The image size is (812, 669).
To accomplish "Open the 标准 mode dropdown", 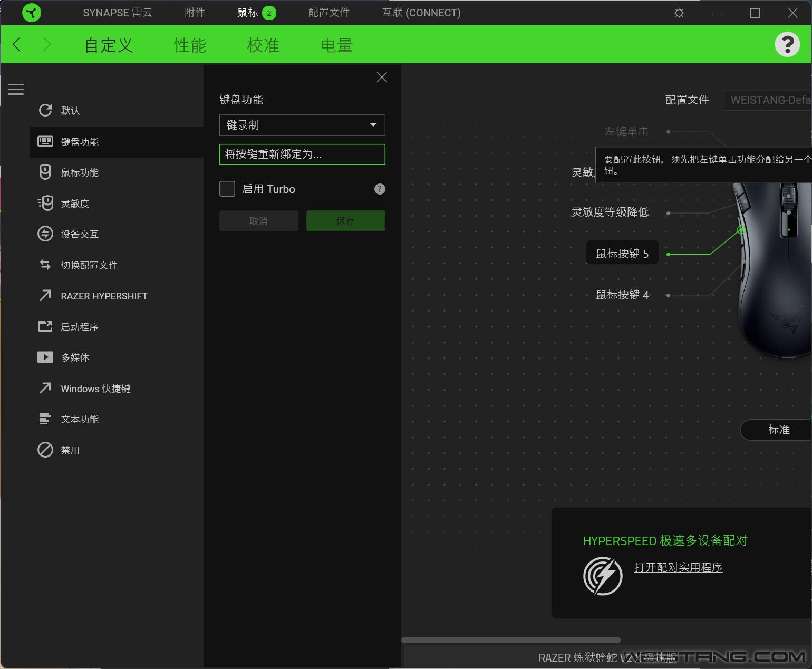I will [776, 430].
